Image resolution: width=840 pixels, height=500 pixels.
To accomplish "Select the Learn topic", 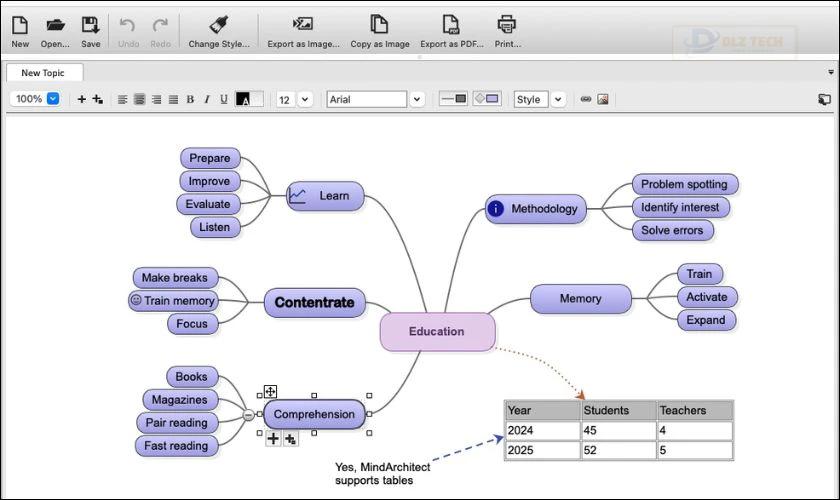I will [325, 196].
